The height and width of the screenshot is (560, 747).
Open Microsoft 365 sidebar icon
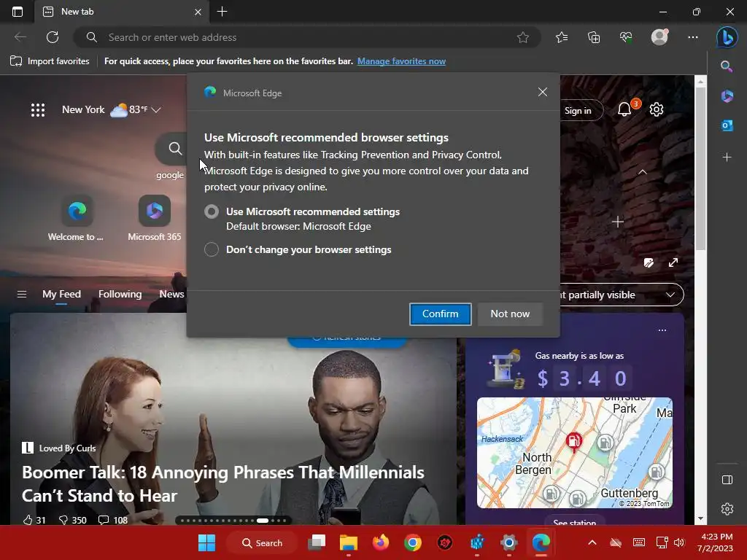pos(727,96)
